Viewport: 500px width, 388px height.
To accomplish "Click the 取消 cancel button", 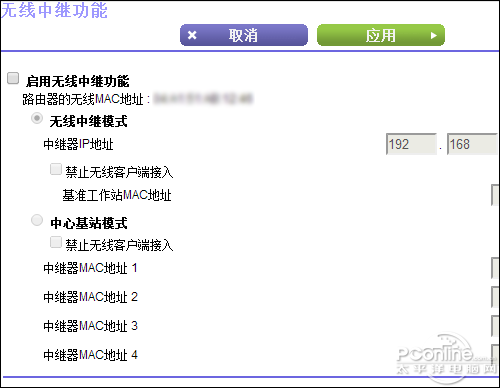I will pyautogui.click(x=244, y=35).
